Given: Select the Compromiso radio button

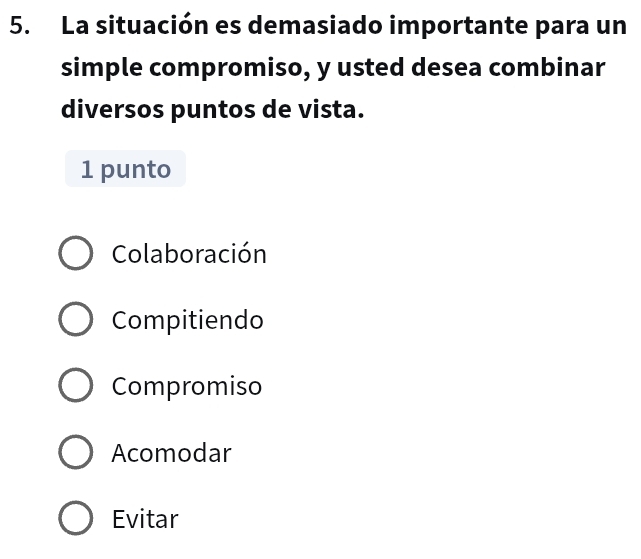Looking at the screenshot, I should (x=76, y=387).
